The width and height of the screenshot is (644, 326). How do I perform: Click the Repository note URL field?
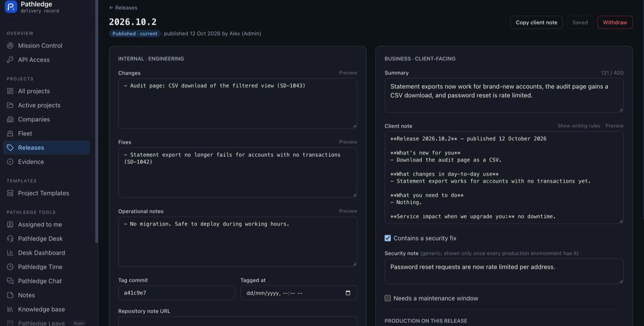(x=238, y=321)
